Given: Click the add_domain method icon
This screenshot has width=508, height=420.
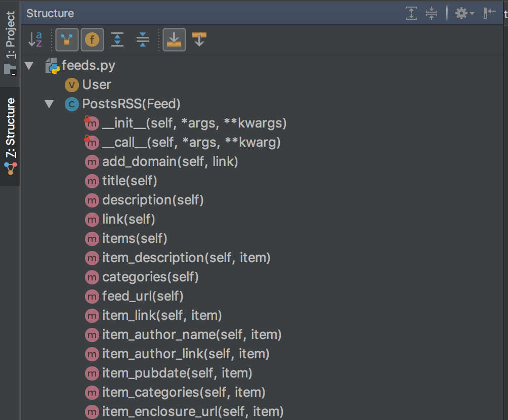Looking at the screenshot, I should tap(92, 162).
